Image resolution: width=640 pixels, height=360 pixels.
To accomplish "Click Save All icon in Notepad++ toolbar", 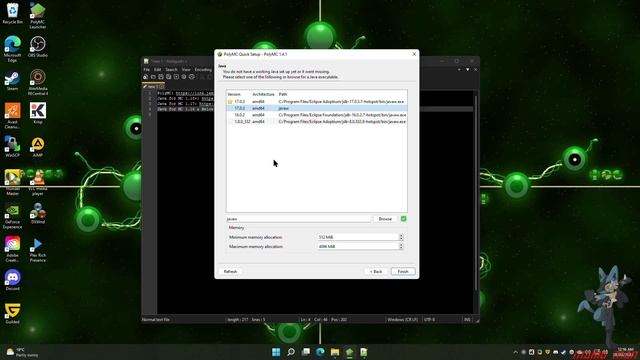I will 169,77.
